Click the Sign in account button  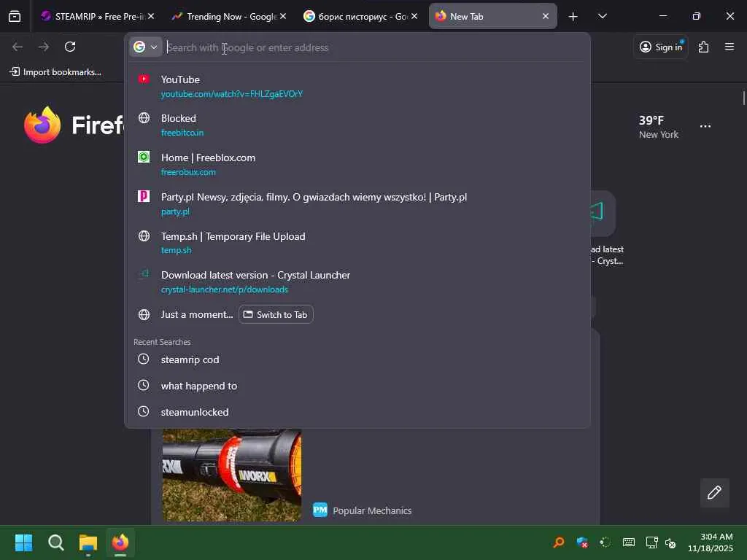661,47
